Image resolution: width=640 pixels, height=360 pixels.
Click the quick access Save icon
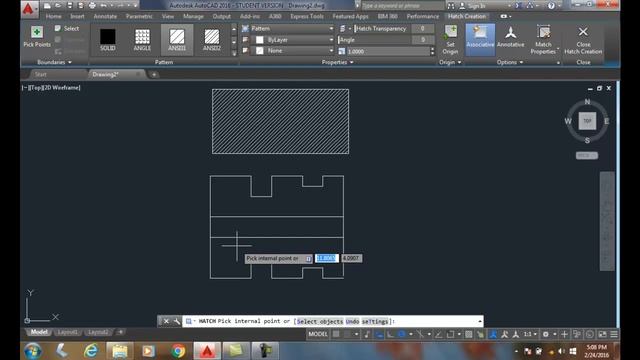70,5
